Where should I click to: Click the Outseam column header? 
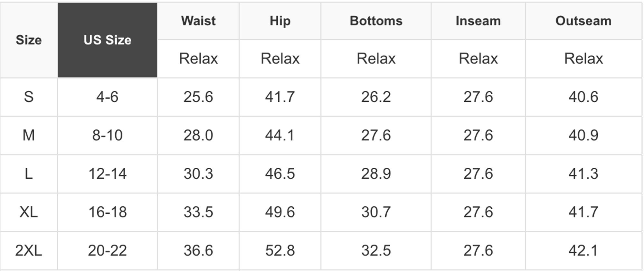[x=583, y=21]
